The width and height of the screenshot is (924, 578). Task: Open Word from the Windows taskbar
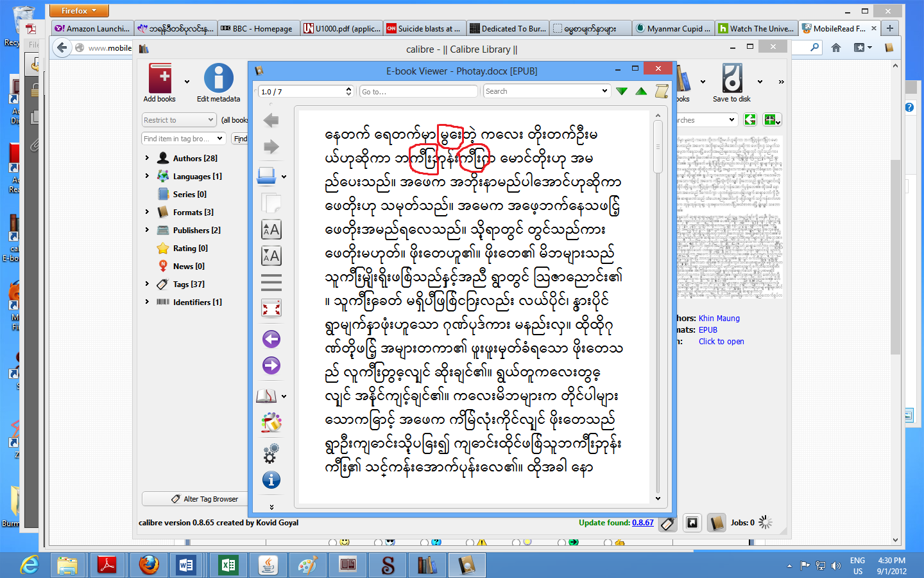tap(187, 565)
